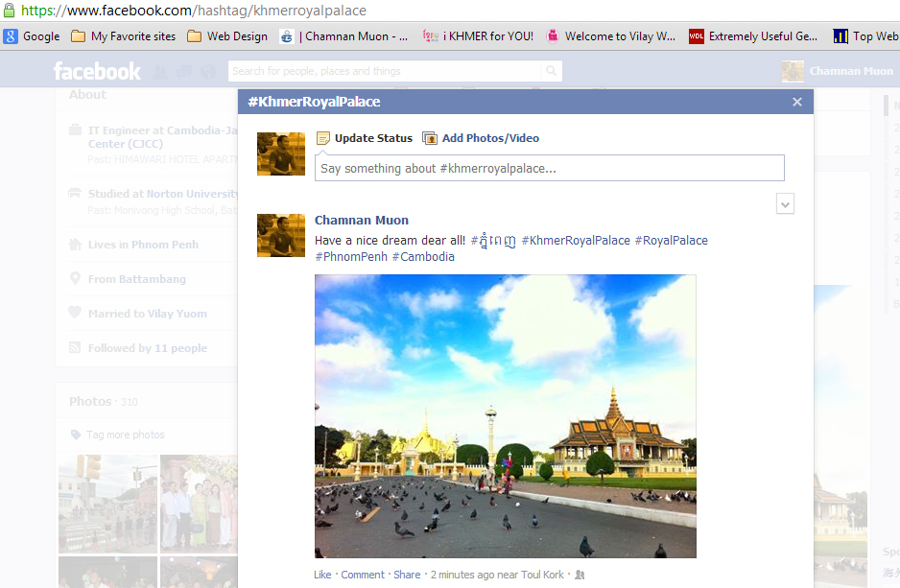
Task: Open Chamnan Muon profile in the top bar
Action: [838, 71]
